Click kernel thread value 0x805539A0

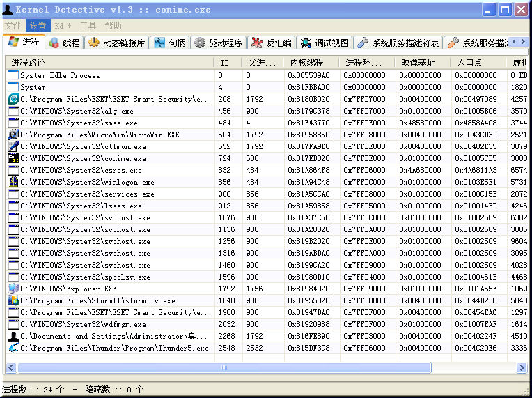[x=308, y=75]
